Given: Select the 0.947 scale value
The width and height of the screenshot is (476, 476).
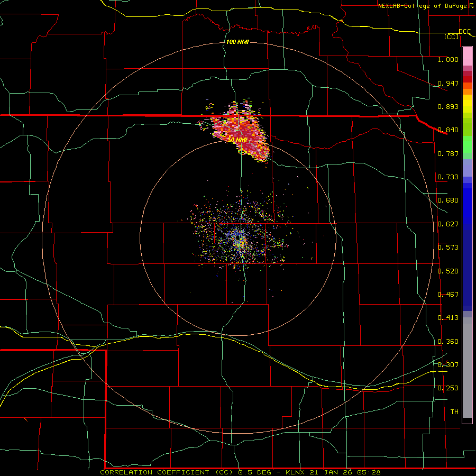Looking at the screenshot, I should point(448,83).
